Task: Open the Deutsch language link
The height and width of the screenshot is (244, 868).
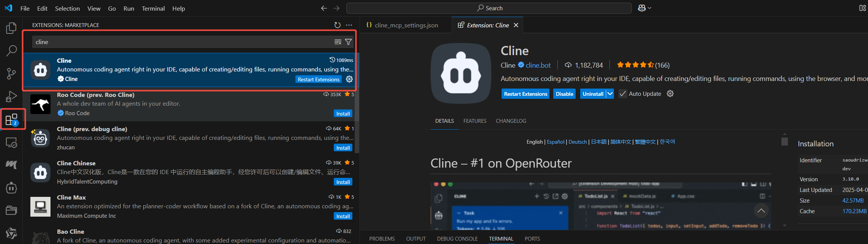Action: (578, 142)
